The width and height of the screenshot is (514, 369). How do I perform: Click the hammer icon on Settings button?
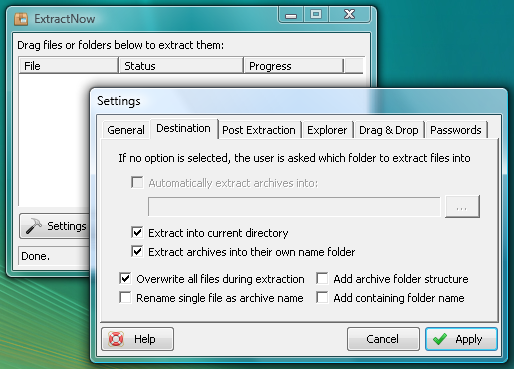click(34, 226)
